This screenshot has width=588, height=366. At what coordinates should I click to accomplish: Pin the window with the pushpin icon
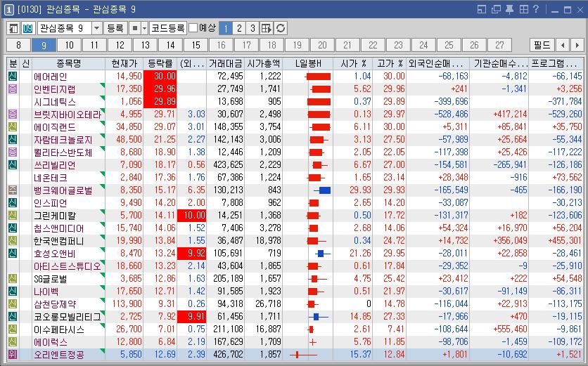[510, 9]
